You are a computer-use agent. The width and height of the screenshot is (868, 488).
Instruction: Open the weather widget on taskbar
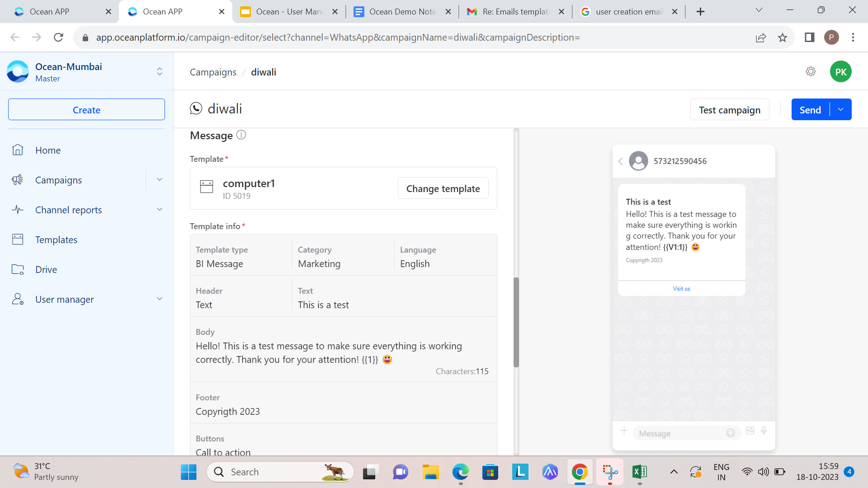tap(45, 472)
